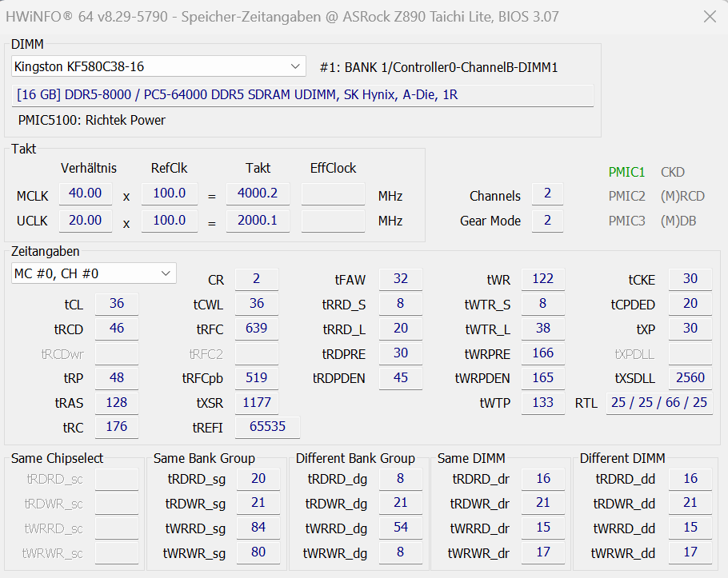Click the tWRWR_sg value 80
The image size is (728, 578).
pyautogui.click(x=258, y=552)
